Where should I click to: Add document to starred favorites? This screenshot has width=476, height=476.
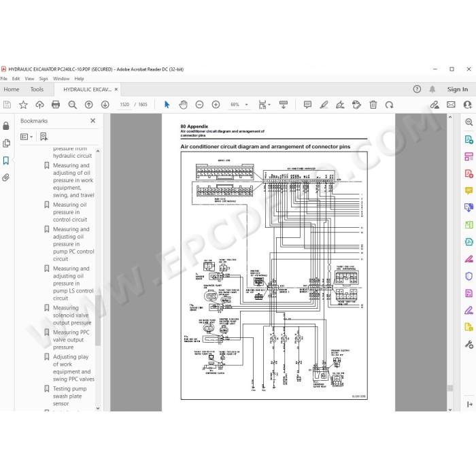23,105
